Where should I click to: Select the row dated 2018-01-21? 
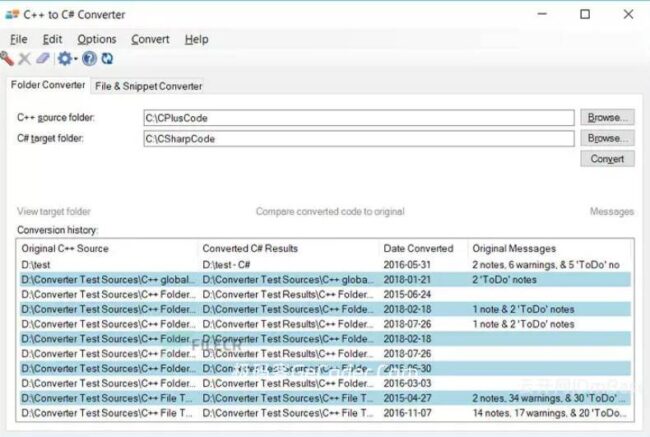pos(325,279)
